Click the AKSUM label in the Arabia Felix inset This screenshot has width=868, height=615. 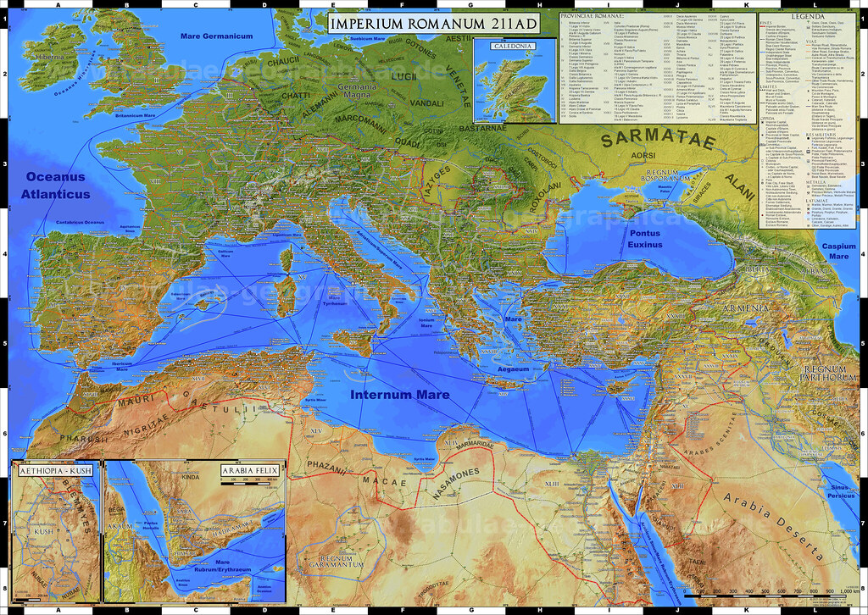pos(120,526)
